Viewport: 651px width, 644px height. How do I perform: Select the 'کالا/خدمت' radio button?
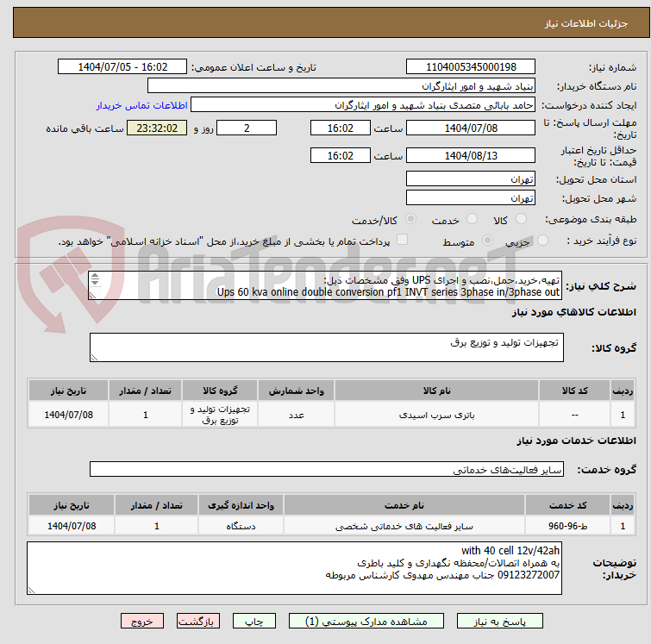411,219
